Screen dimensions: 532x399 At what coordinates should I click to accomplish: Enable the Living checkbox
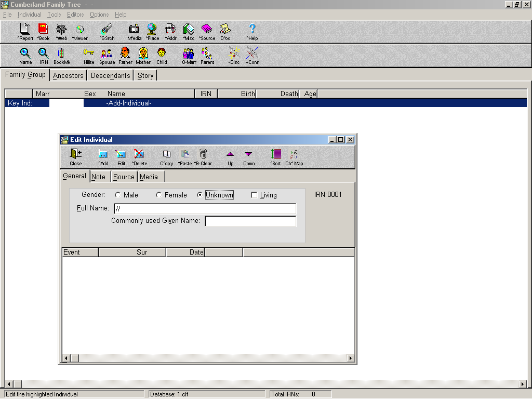(254, 195)
